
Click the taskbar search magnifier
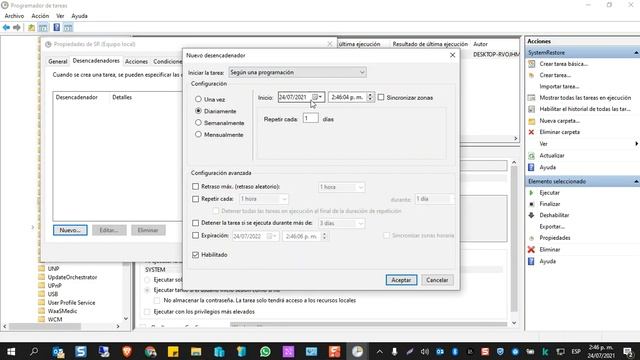pyautogui.click(x=34, y=351)
